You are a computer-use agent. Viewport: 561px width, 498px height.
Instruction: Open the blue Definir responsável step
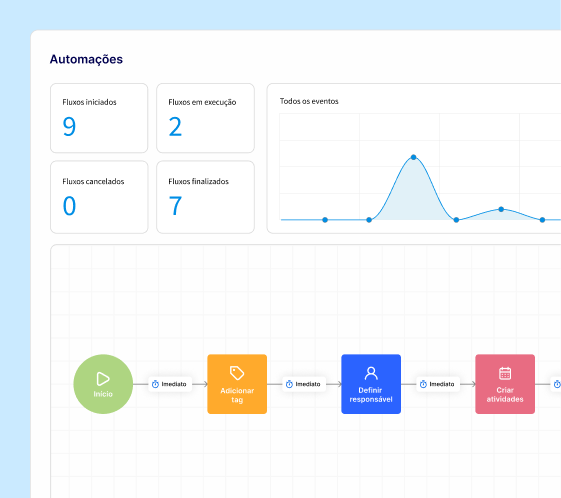pyautogui.click(x=371, y=384)
